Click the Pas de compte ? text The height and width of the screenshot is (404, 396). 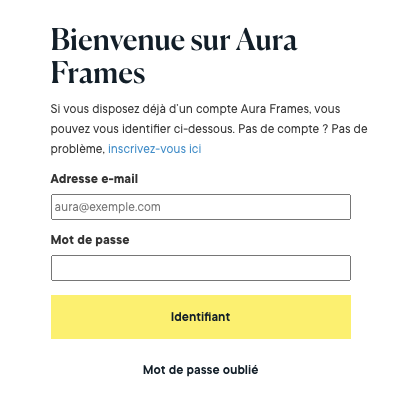pos(283,129)
